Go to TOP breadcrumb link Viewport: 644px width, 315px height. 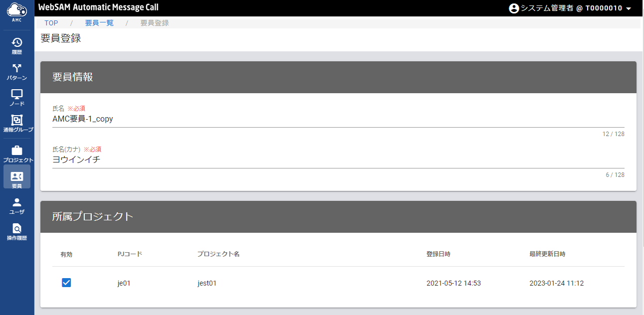coord(51,23)
